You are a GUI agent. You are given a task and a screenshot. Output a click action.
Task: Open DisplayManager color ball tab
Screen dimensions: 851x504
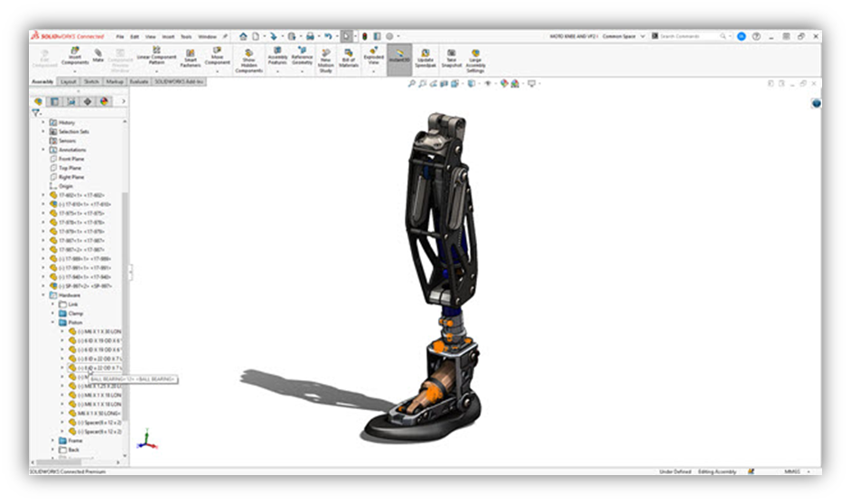(x=104, y=101)
